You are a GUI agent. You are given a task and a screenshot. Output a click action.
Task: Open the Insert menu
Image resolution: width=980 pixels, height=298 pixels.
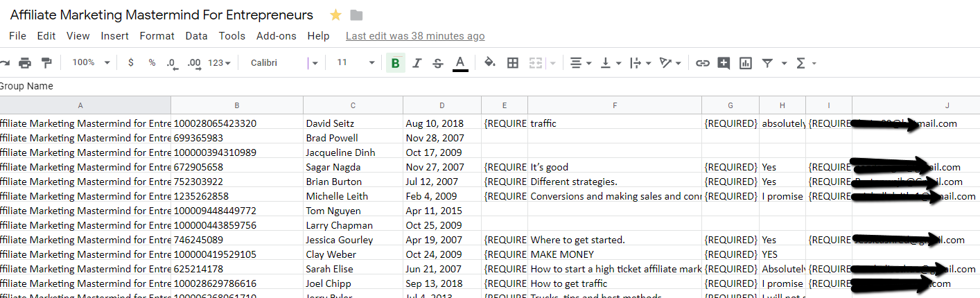(x=114, y=36)
